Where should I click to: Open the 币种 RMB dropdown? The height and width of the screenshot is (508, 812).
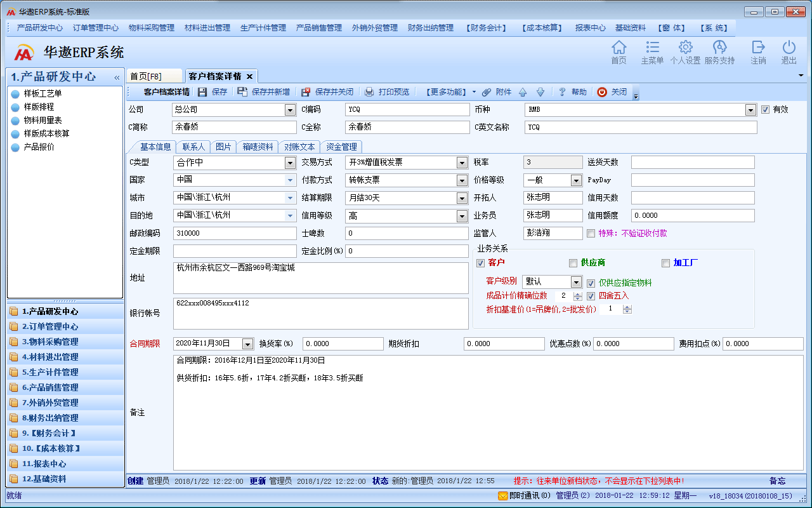tap(750, 110)
